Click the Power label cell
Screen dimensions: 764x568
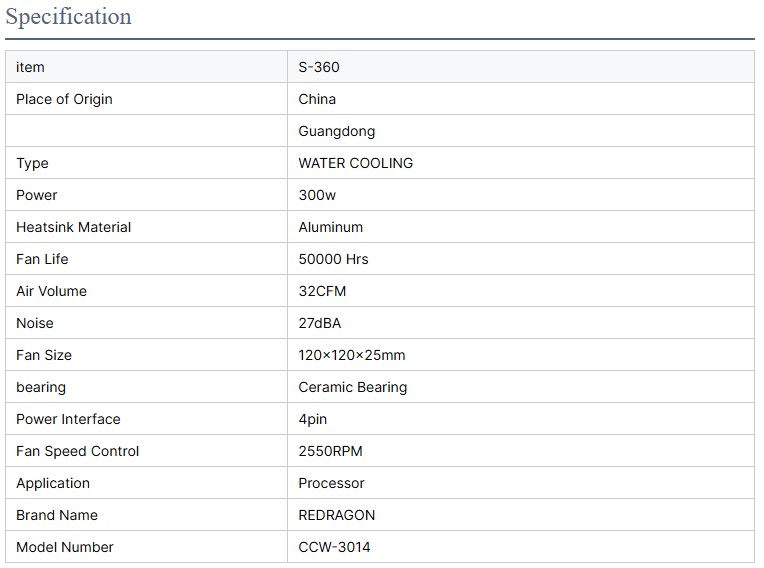37,195
